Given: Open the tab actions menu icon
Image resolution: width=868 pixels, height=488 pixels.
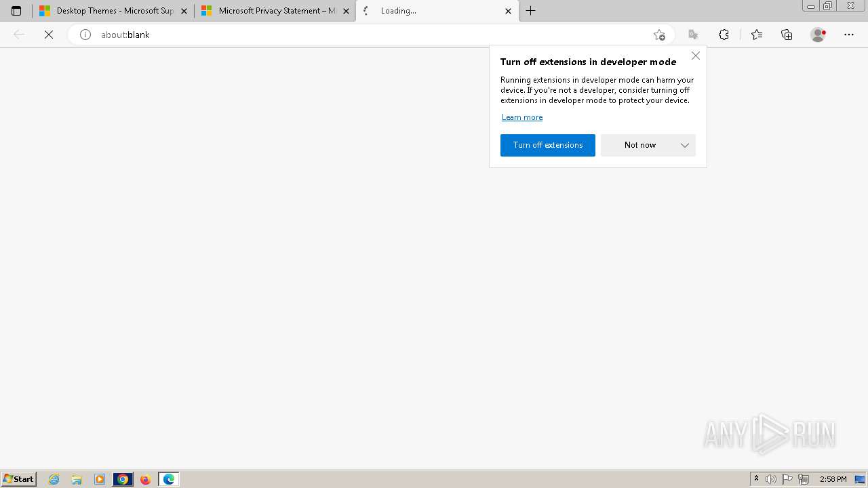Looking at the screenshot, I should point(16,11).
